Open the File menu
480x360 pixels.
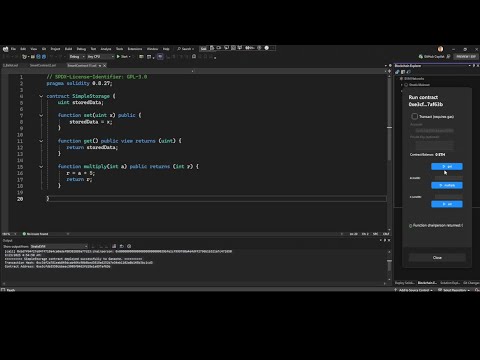point(13,49)
